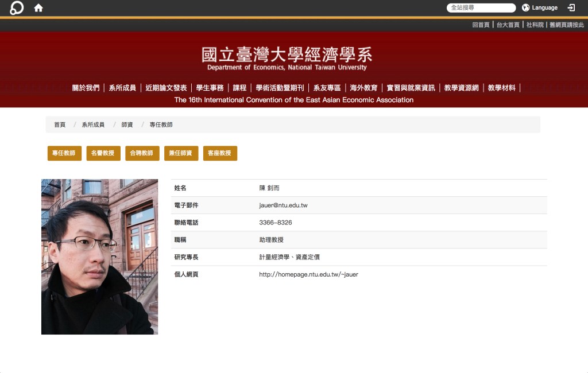Click the circular department logo icon

[x=16, y=8]
